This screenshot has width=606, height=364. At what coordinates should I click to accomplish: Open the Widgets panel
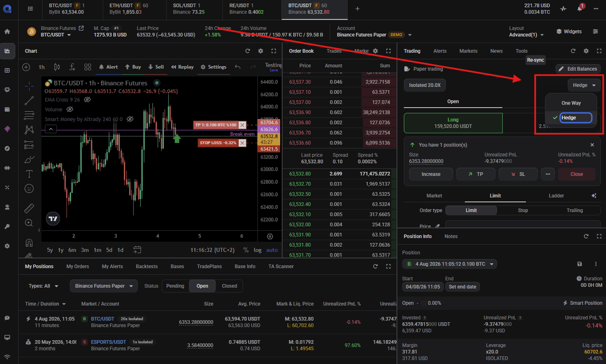569,32
